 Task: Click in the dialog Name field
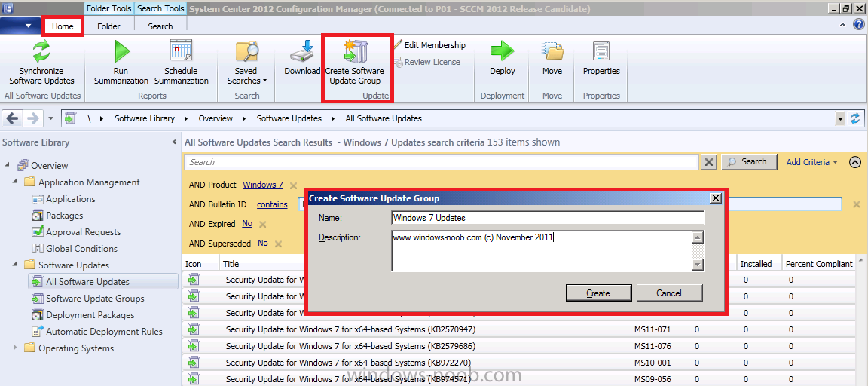coord(548,218)
